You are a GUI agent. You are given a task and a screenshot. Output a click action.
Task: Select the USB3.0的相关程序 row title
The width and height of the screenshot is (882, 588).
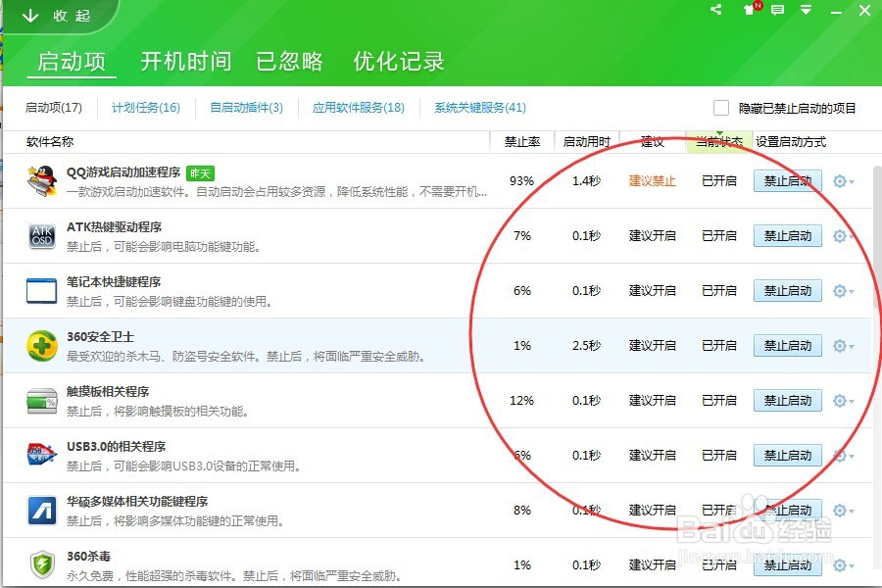[x=116, y=446]
